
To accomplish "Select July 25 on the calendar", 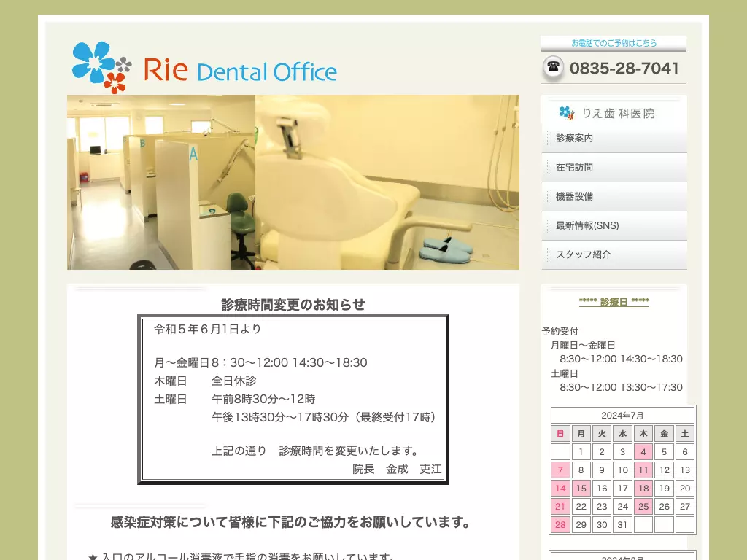I will click(643, 506).
